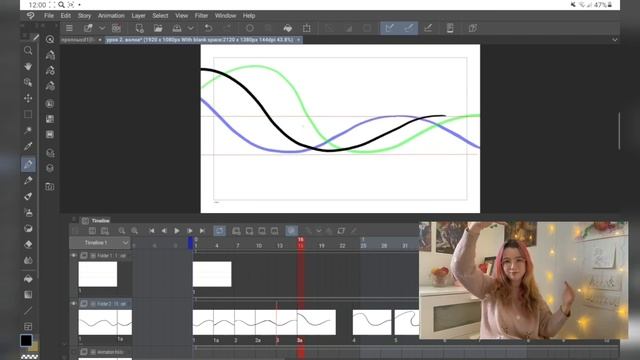Select cel thumbnail labeled 4 in Folder 2
640x360 pixels.
pos(372,322)
